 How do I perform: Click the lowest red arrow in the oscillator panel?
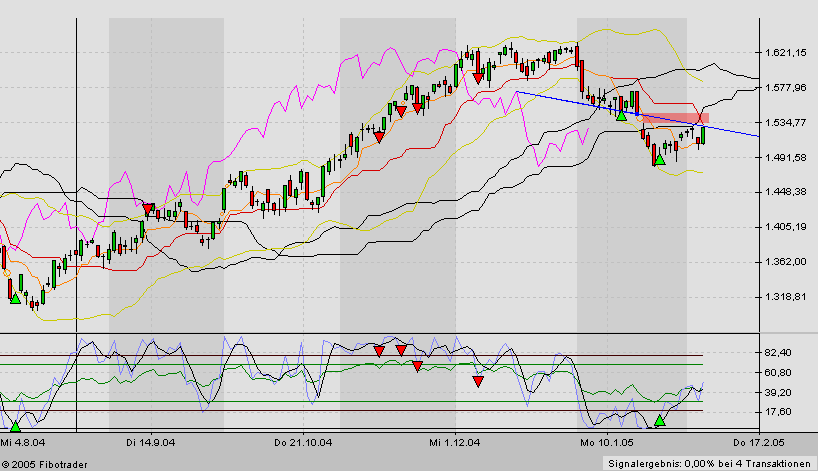coord(478,381)
